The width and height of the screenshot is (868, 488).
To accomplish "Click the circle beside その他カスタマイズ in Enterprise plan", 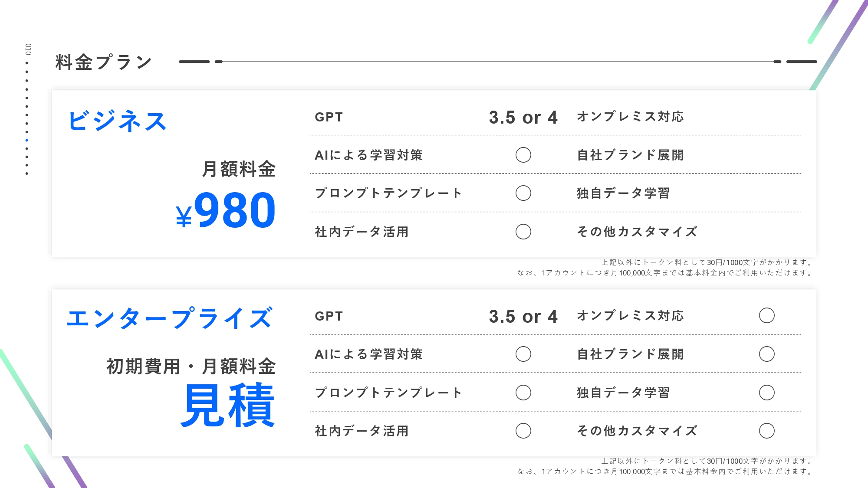I will point(766,431).
